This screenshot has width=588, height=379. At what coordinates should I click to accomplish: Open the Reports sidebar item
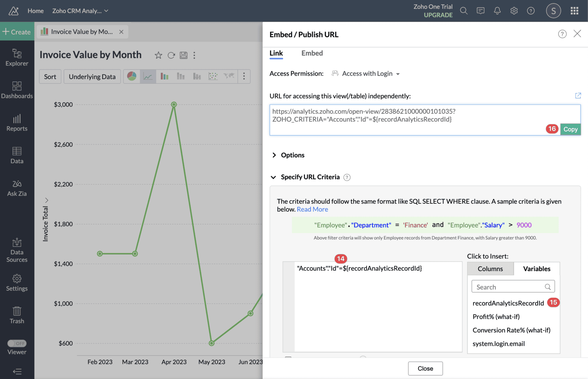click(x=17, y=123)
